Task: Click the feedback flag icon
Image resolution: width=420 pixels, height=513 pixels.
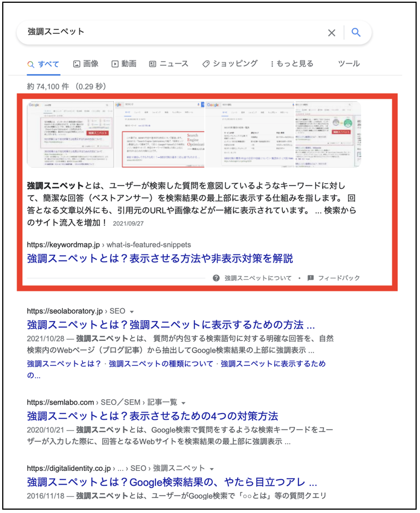Action: pyautogui.click(x=311, y=278)
